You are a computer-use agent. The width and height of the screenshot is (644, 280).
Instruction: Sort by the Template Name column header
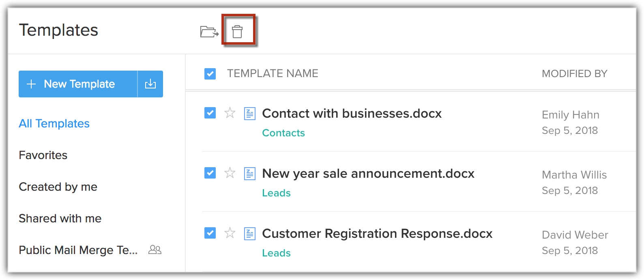pos(273,73)
